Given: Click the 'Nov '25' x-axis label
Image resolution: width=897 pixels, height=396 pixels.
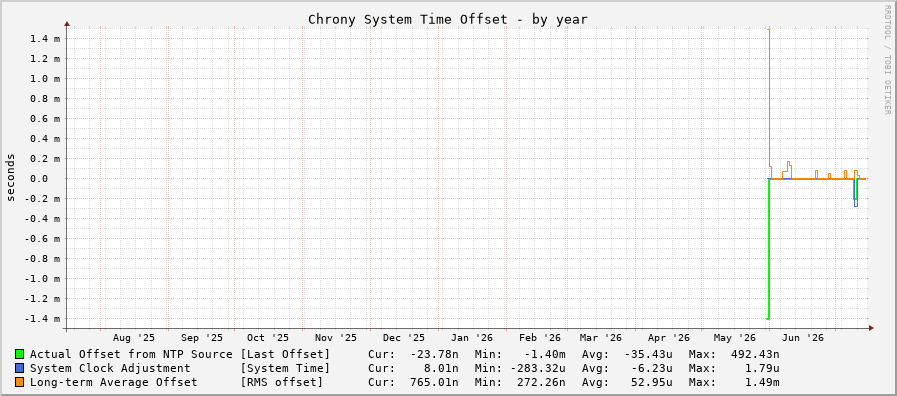Looking at the screenshot, I should 336,338.
